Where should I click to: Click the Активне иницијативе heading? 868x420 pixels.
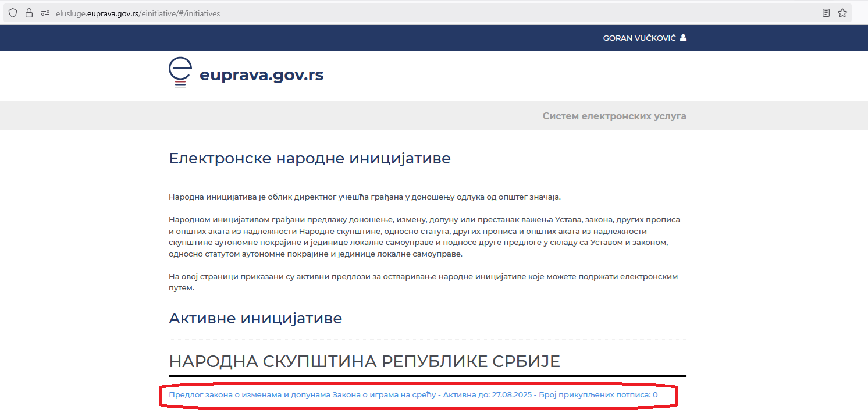255,319
